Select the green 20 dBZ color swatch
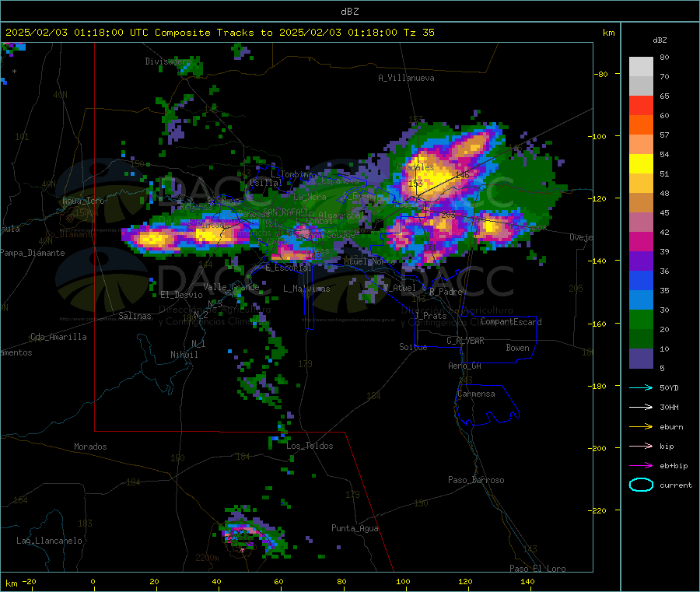 point(641,319)
